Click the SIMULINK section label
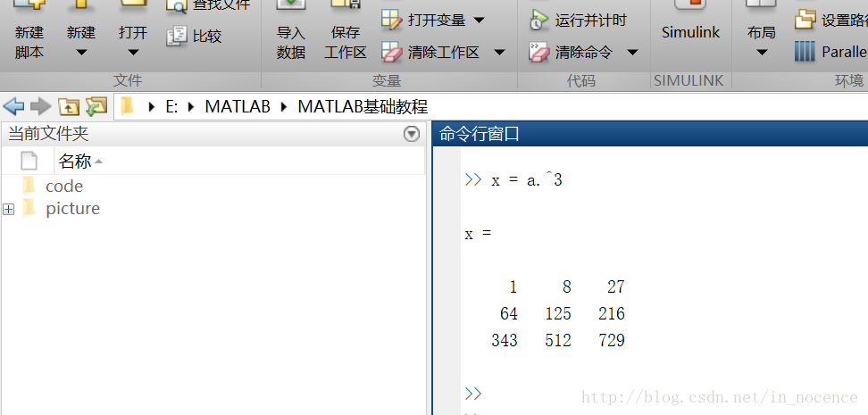This screenshot has width=868, height=415. [689, 81]
